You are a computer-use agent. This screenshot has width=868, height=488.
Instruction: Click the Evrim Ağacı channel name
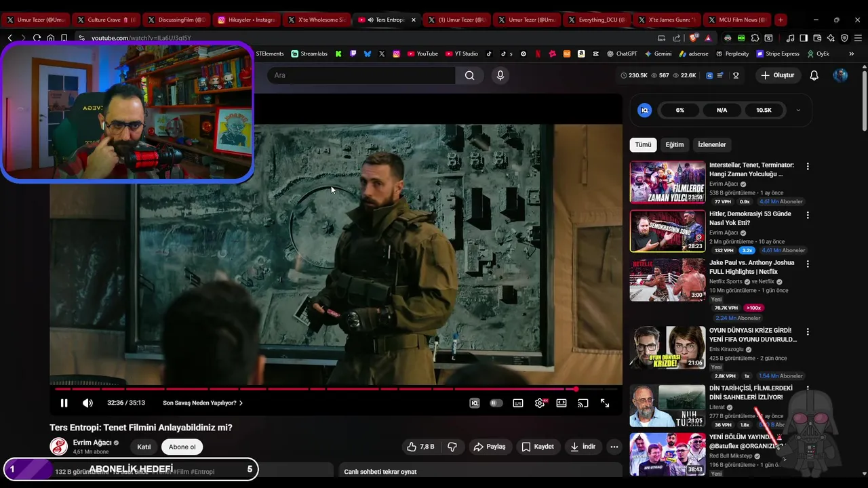(x=92, y=443)
